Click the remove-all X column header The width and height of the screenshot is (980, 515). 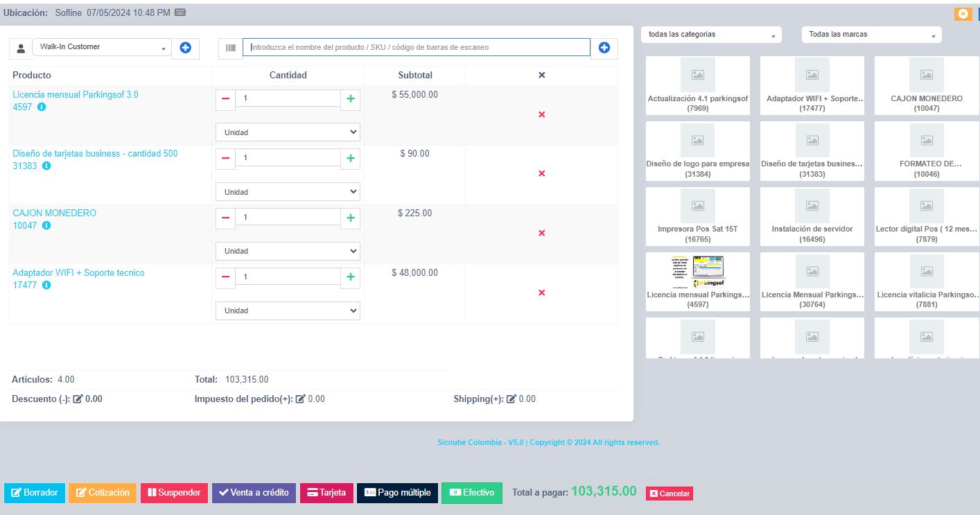click(542, 75)
